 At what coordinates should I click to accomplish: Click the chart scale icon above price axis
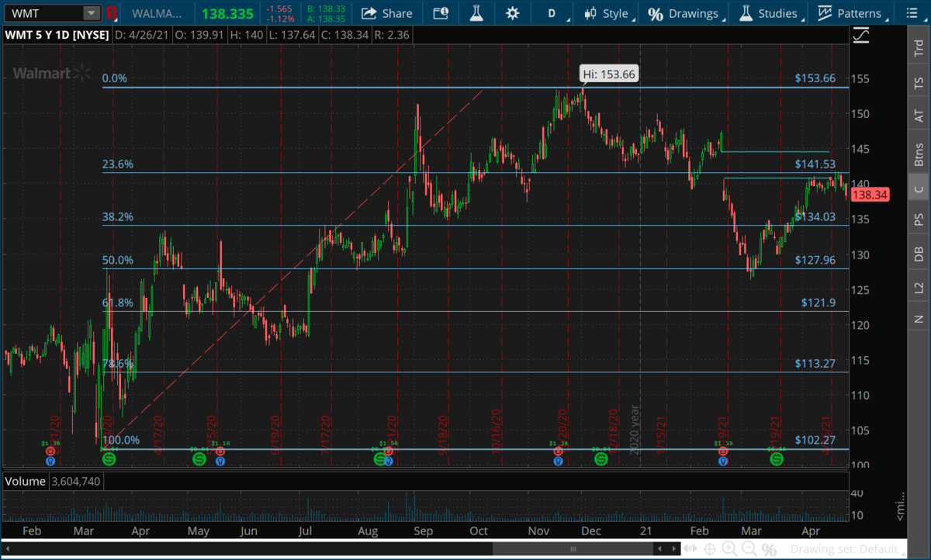[x=860, y=36]
